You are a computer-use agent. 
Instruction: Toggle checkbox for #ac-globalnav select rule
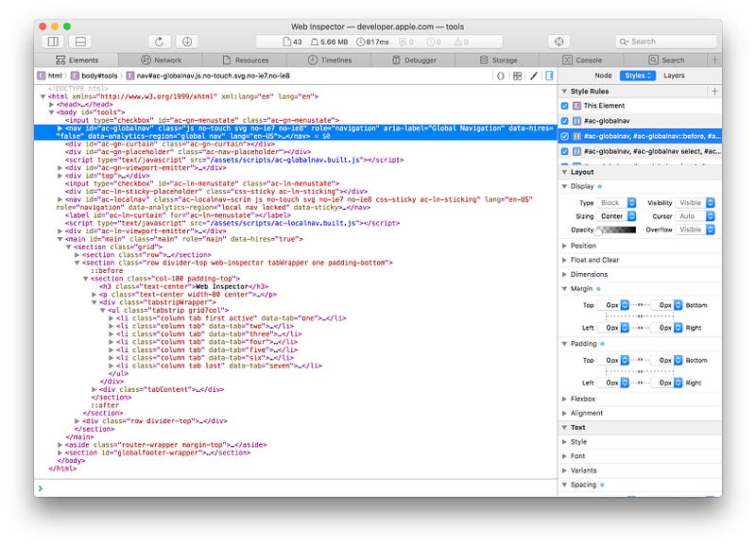(x=565, y=150)
